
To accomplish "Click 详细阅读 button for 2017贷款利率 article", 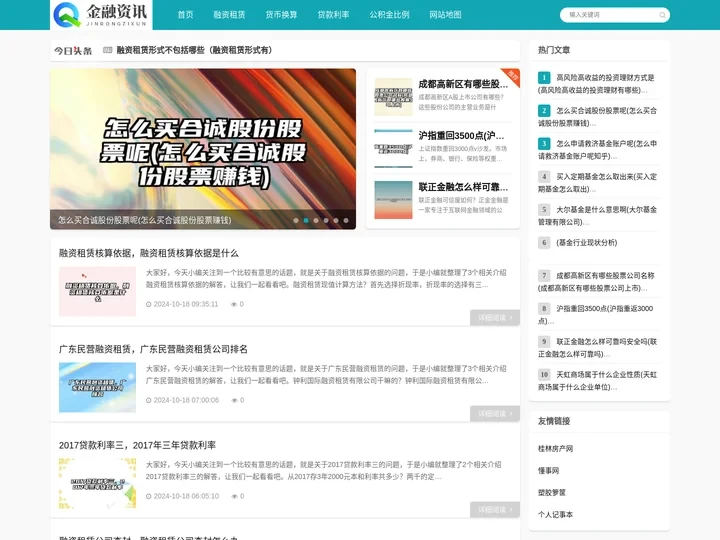I will (495, 510).
